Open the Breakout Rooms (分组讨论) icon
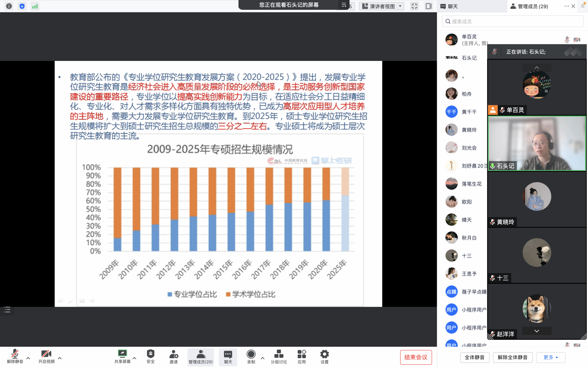Image resolution: width=588 pixels, height=368 pixels. coord(278,354)
